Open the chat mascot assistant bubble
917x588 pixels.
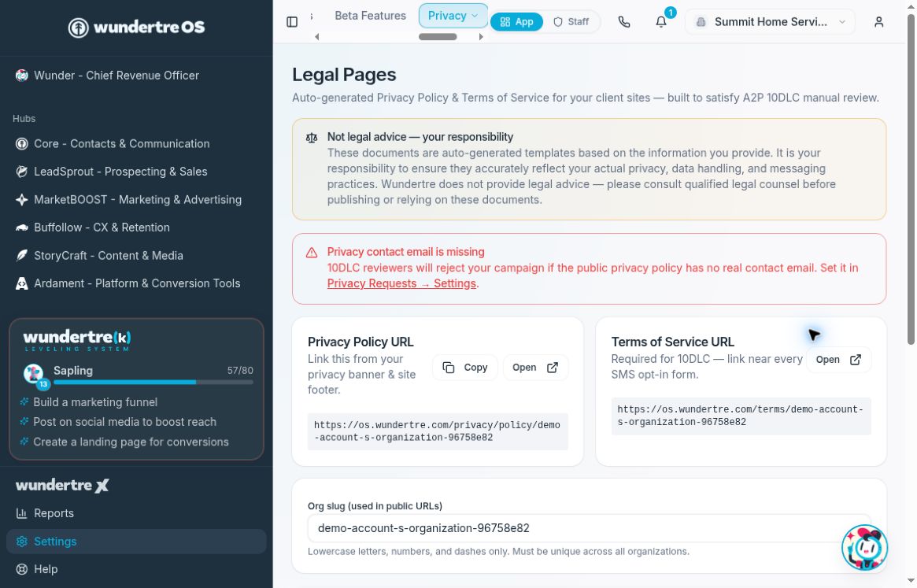coord(864,548)
